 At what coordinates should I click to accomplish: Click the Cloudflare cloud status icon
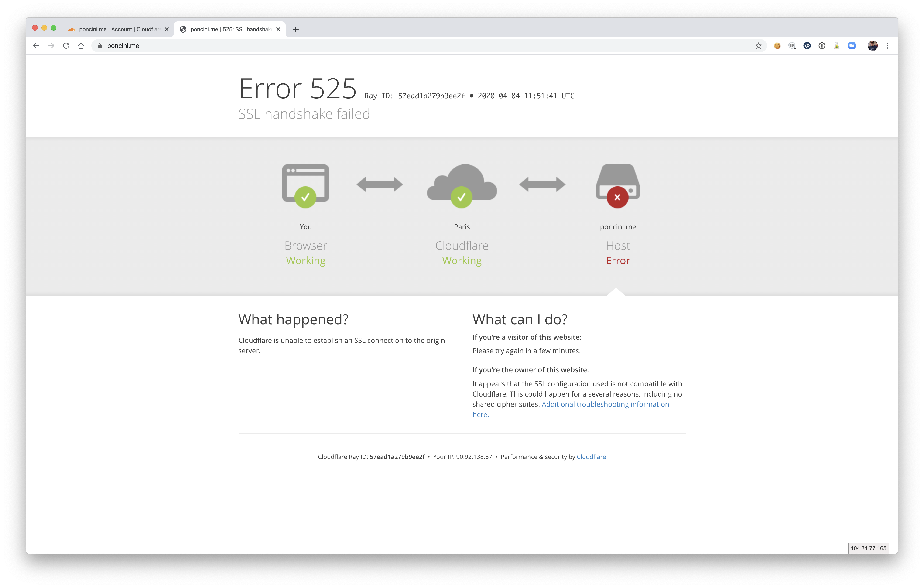[x=462, y=186]
